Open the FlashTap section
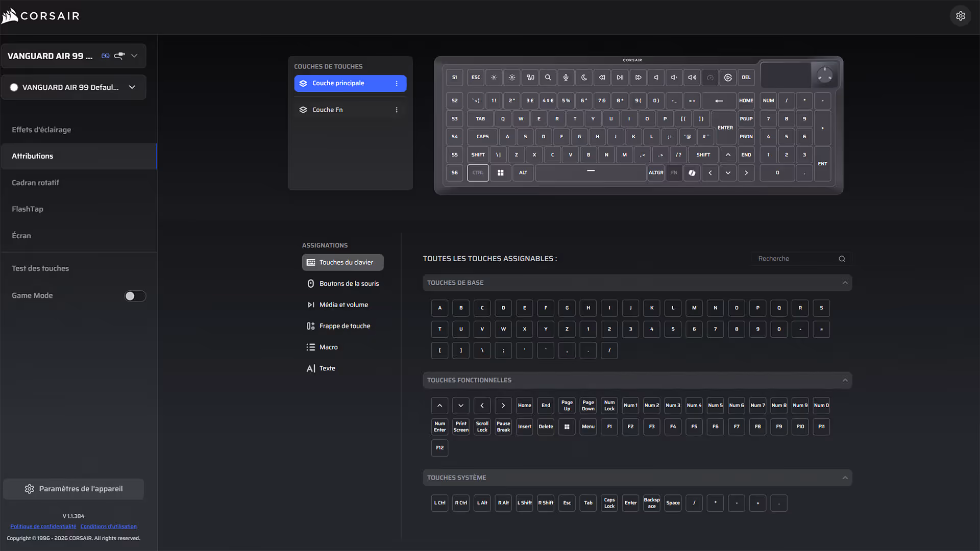The height and width of the screenshot is (551, 980). point(79,209)
